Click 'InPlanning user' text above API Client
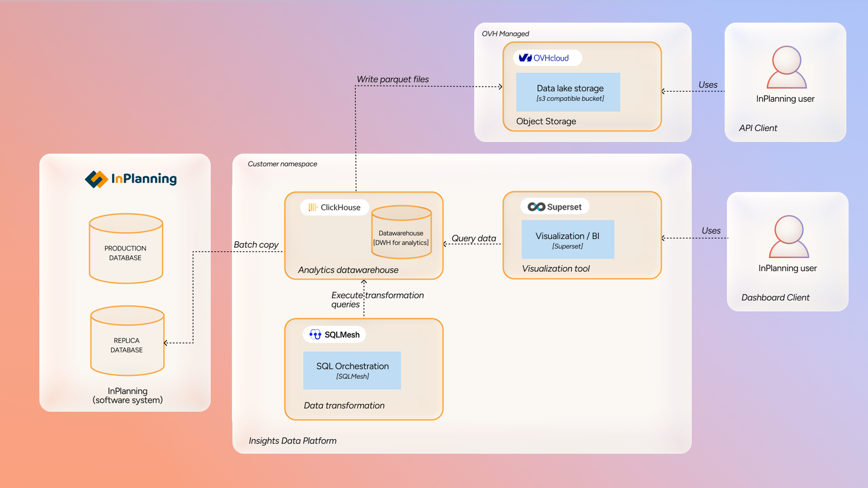The width and height of the screenshot is (868, 488). coord(786,99)
